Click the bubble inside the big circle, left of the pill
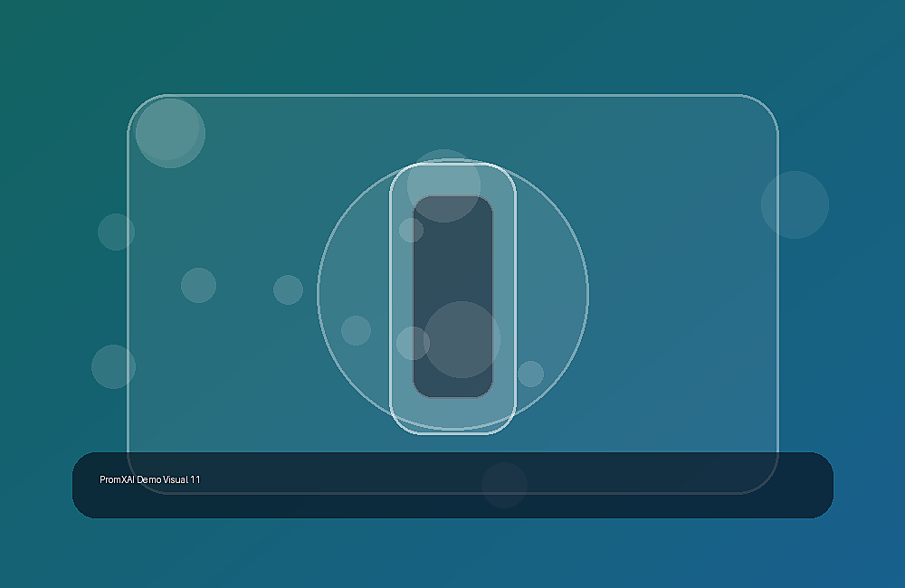 click(356, 331)
